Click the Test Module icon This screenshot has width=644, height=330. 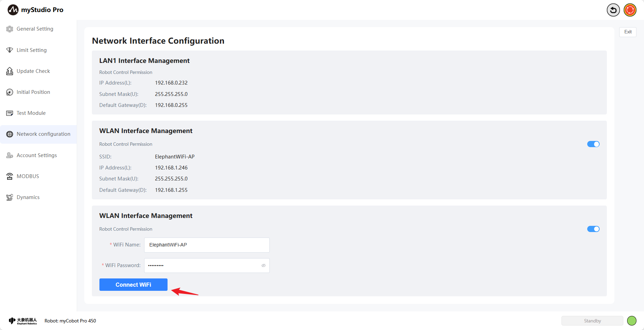(x=10, y=113)
